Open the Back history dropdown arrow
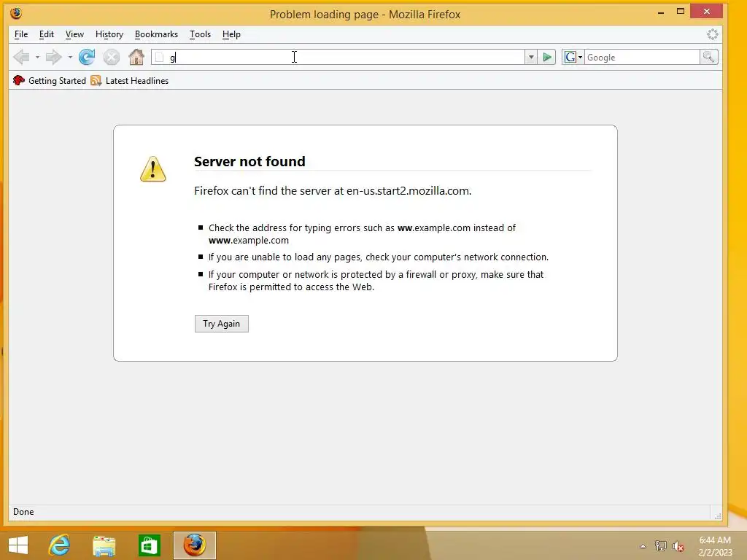747x560 pixels. 37,57
